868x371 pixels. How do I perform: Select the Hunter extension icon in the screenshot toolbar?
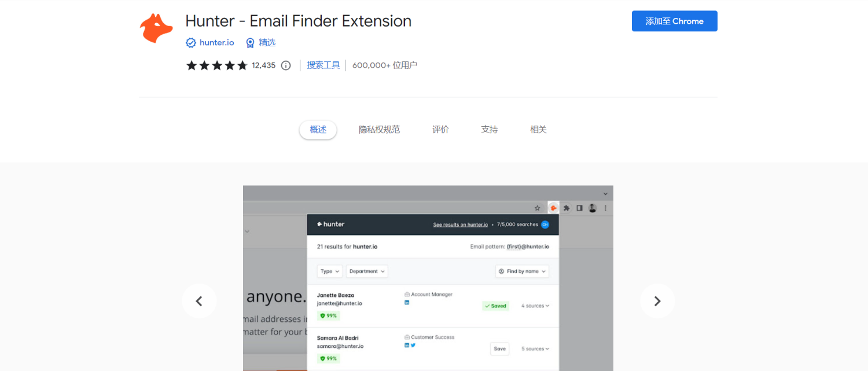pyautogui.click(x=553, y=207)
